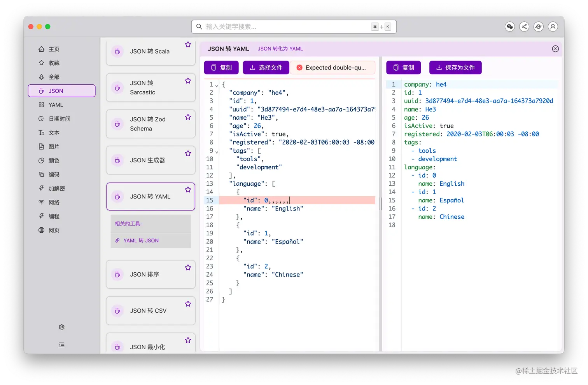588x385 pixels.
Task: Open the 图片 category
Action: (x=61, y=146)
